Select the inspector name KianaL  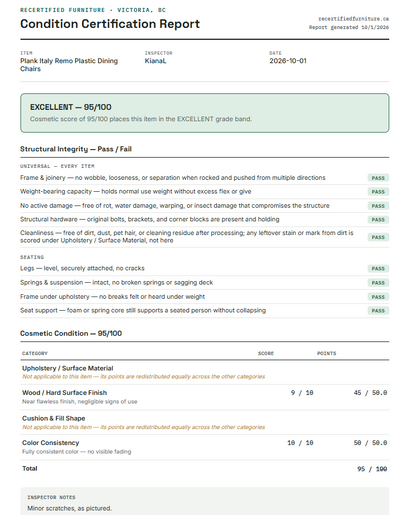[x=155, y=61]
